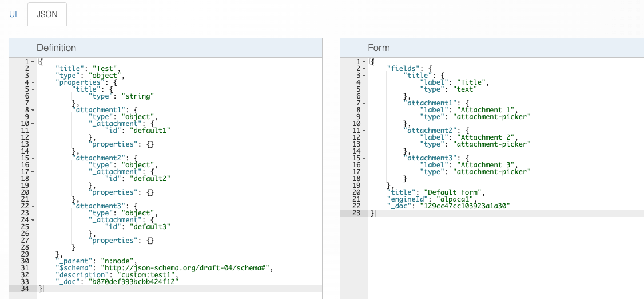The image size is (644, 299).
Task: Collapse "attachment1" block at Form line 7
Action: click(x=364, y=103)
